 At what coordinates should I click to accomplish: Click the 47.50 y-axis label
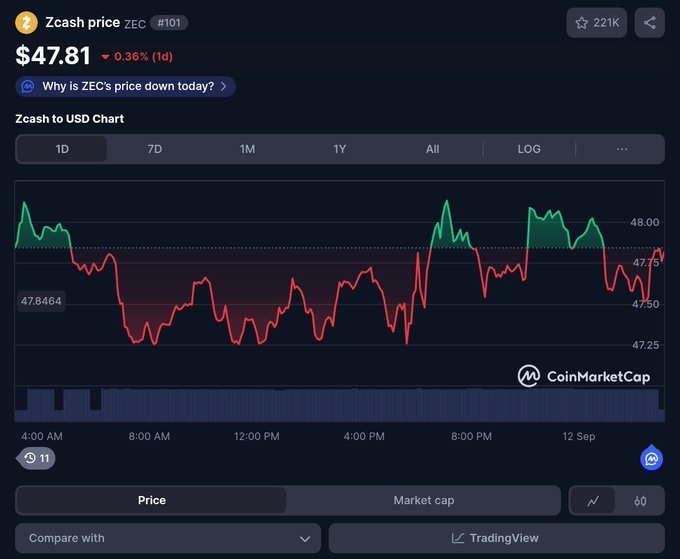645,304
